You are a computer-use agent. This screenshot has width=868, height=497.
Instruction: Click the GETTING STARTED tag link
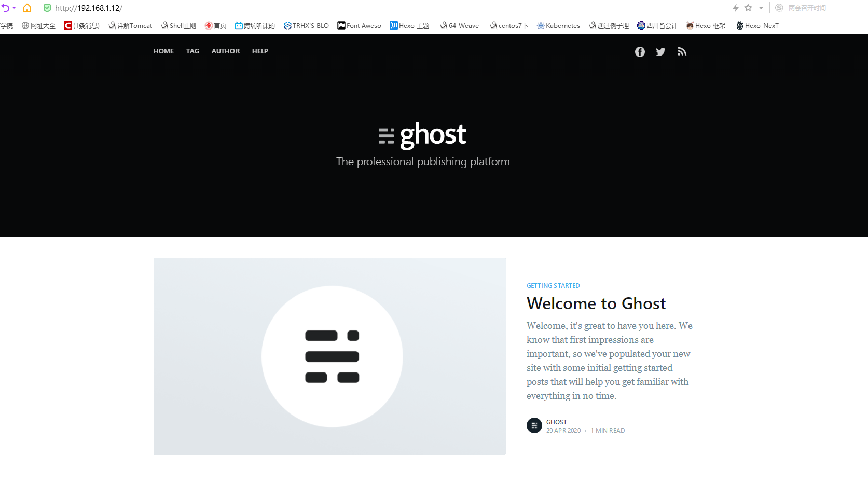(x=553, y=286)
